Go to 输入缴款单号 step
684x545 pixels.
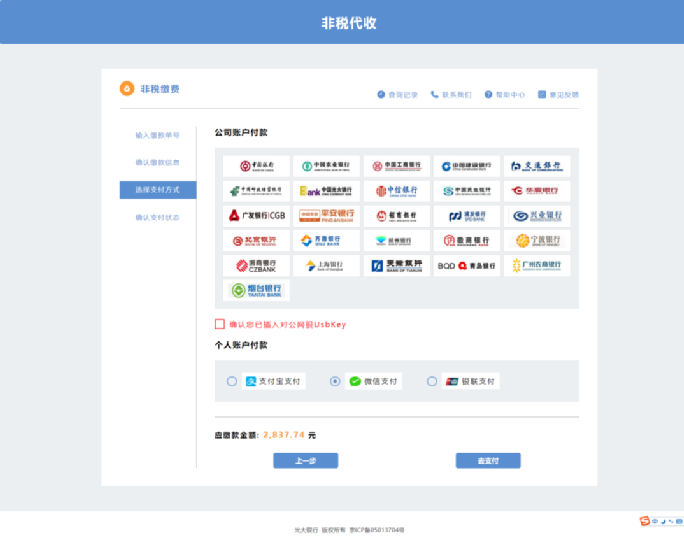pos(157,135)
